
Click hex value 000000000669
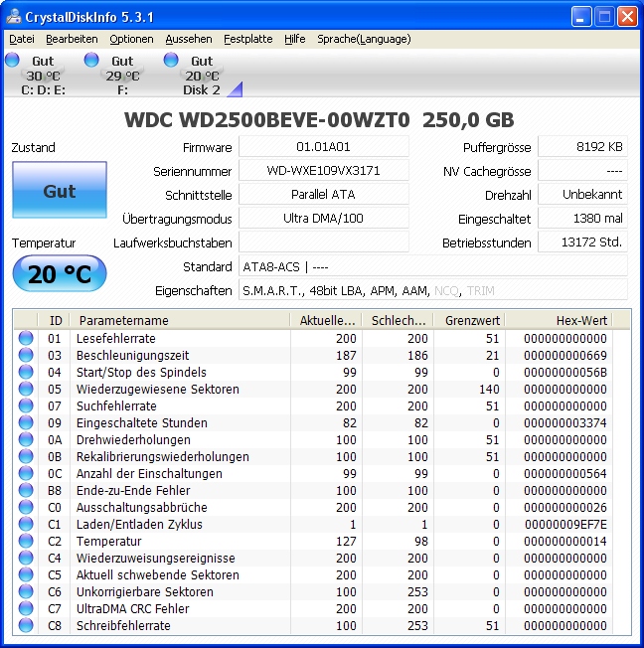coord(565,356)
